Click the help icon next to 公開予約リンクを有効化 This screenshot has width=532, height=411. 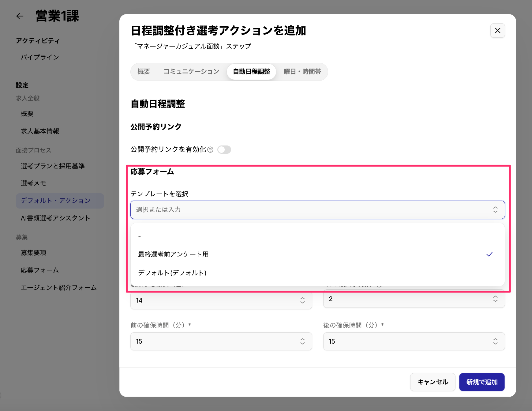click(210, 150)
